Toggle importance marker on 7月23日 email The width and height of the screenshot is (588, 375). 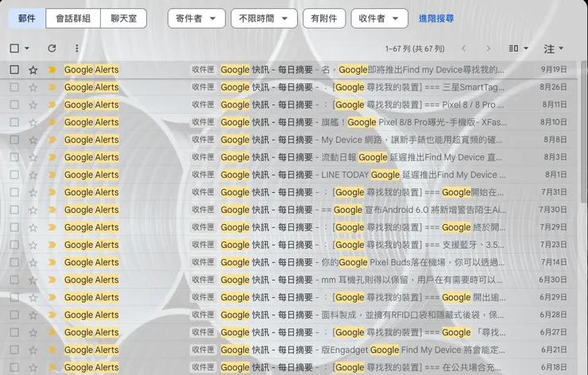pyautogui.click(x=52, y=245)
